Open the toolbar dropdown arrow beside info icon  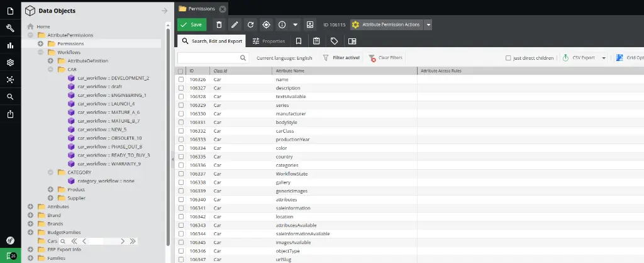pos(296,25)
